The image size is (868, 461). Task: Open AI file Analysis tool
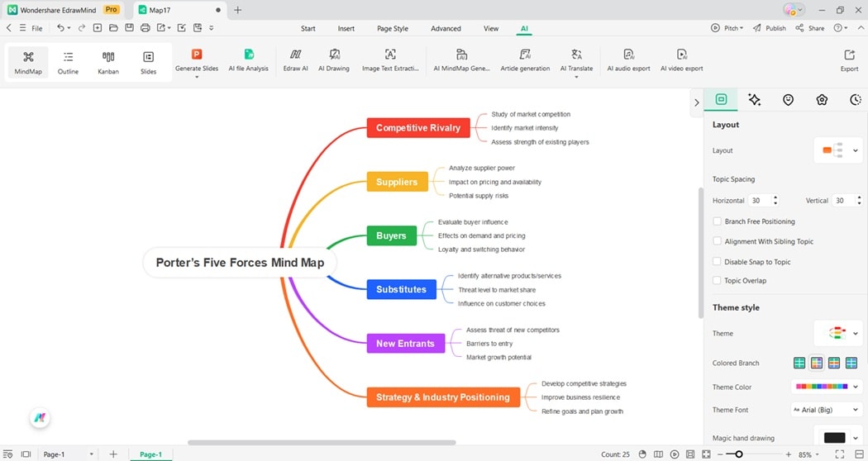coord(249,60)
